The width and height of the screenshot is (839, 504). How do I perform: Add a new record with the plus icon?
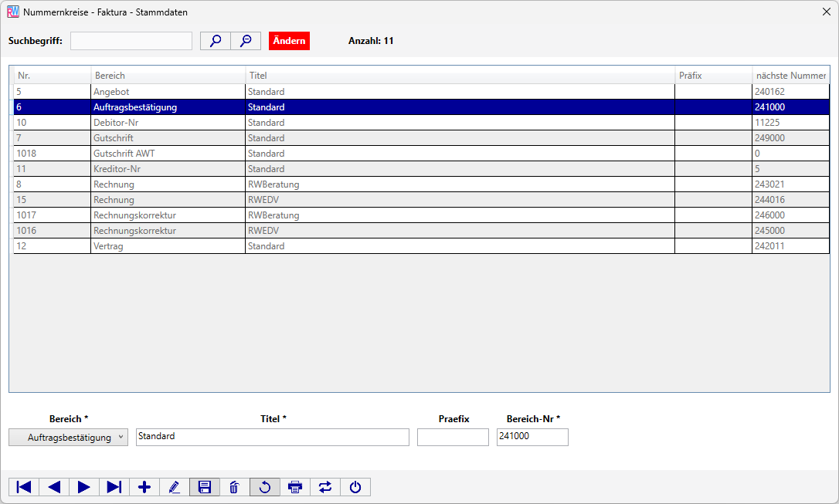click(144, 487)
